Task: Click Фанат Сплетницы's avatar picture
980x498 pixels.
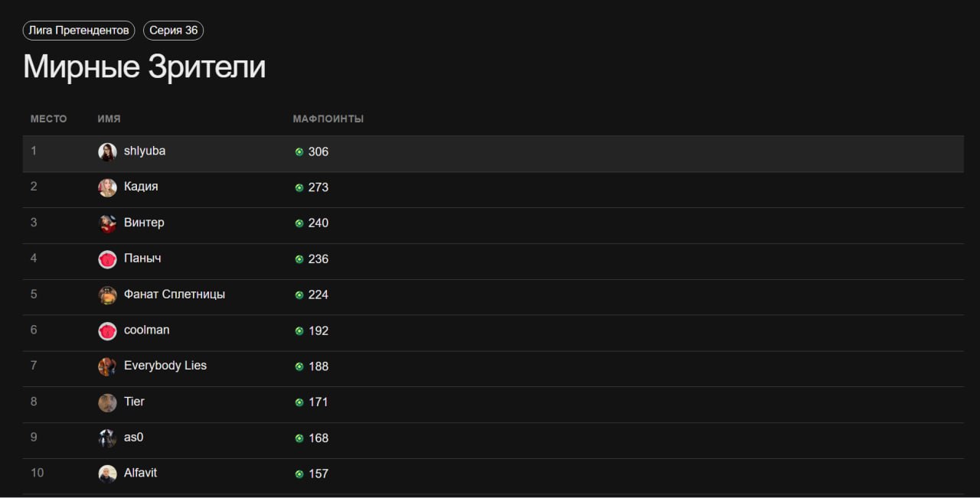Action: pyautogui.click(x=107, y=295)
